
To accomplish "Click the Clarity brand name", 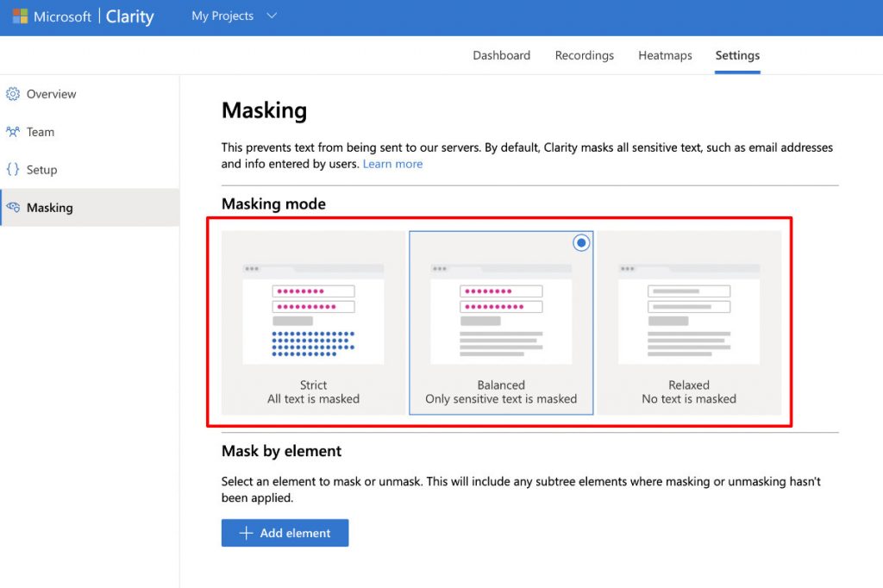I will point(129,17).
